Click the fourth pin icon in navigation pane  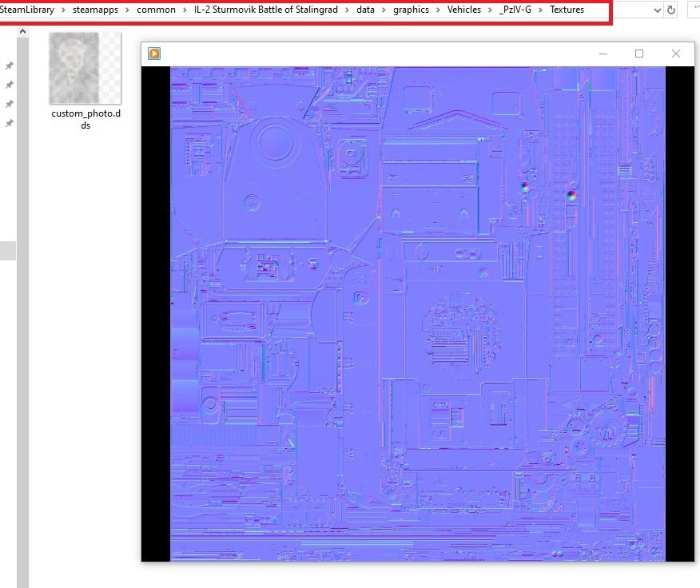point(9,123)
